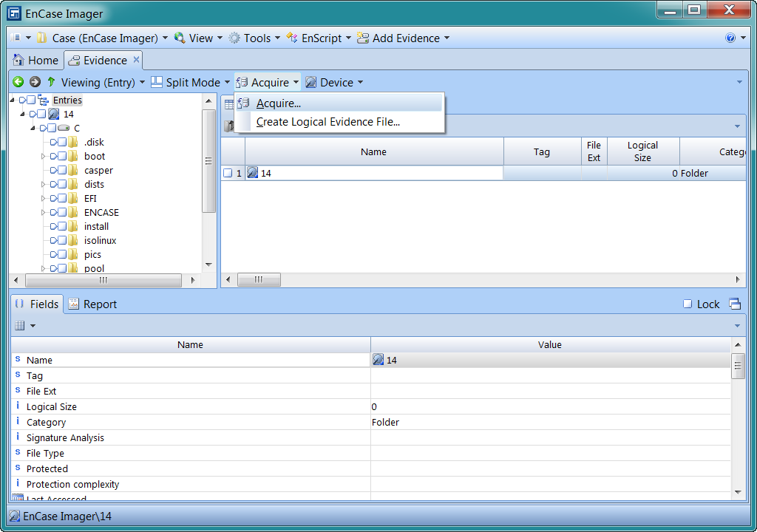Screen dimensions: 757x532
Task: Click the tree pane scroll down arrow
Action: 208,265
